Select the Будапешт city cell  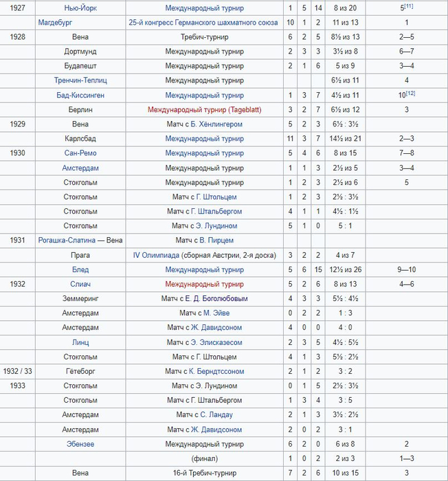pyautogui.click(x=80, y=66)
